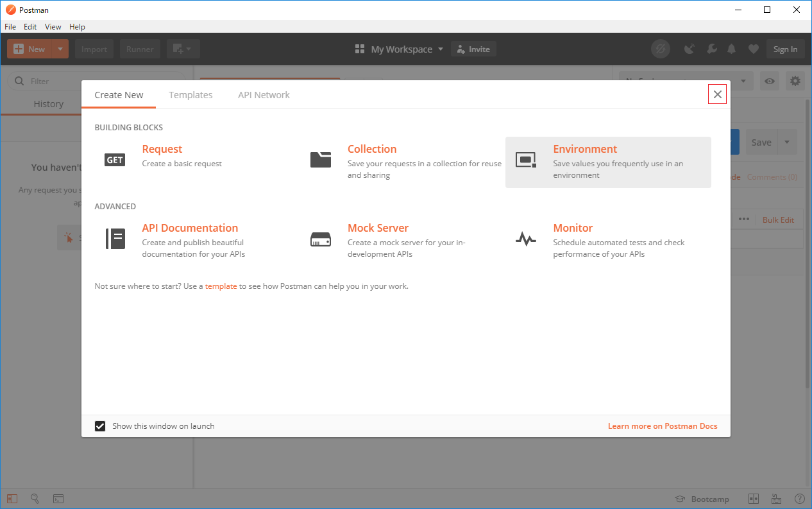Toggle sidebar visibility icon in status bar
The width and height of the screenshot is (812, 509).
pyautogui.click(x=13, y=499)
